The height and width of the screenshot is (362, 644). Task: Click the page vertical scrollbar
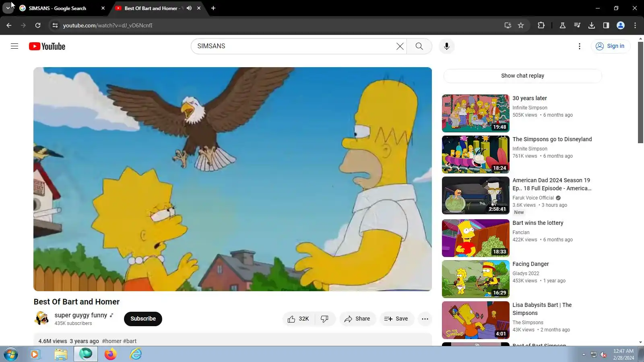(x=640, y=92)
